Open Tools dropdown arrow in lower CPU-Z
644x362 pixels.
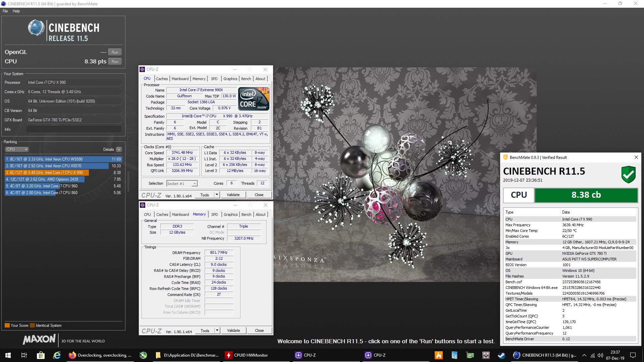[x=217, y=330]
